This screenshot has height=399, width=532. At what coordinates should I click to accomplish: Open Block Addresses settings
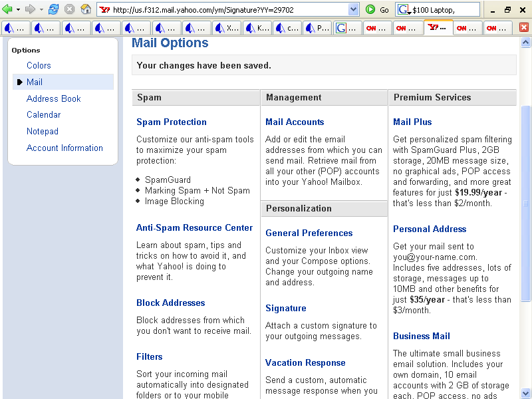tap(171, 303)
